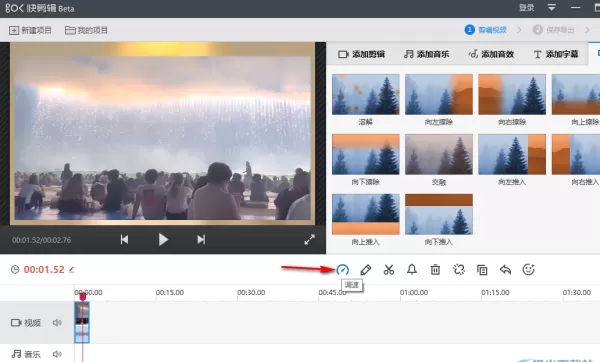The image size is (600, 362).
Task: Click the bell icon in the timeline toolbar
Action: [412, 270]
